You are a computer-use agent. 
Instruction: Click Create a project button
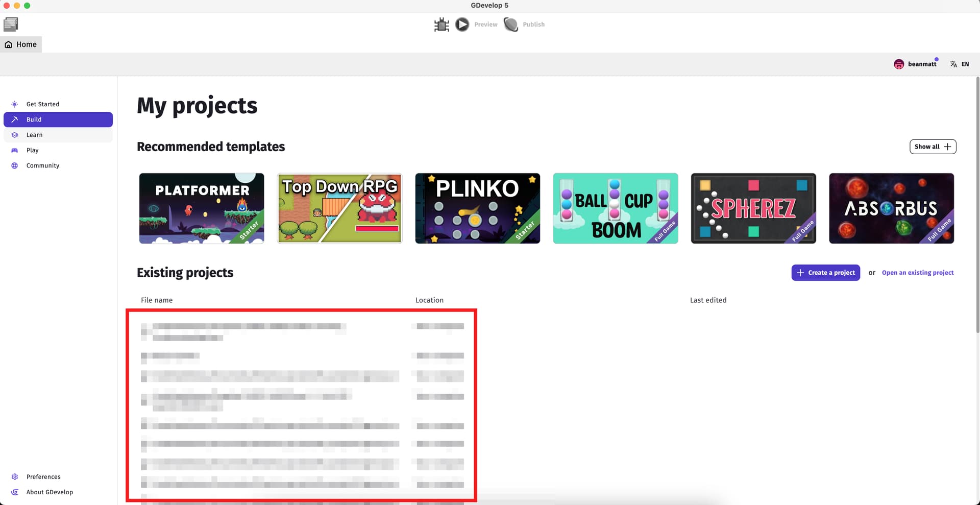825,273
